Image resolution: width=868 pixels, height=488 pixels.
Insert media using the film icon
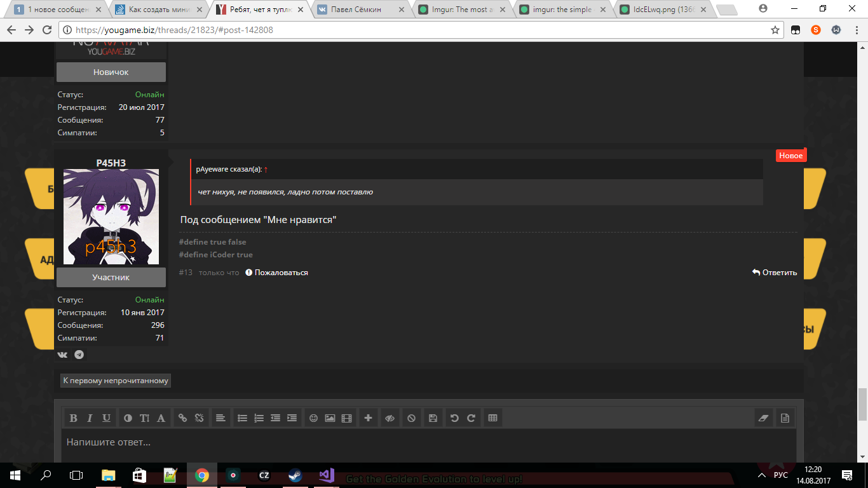[x=346, y=418]
